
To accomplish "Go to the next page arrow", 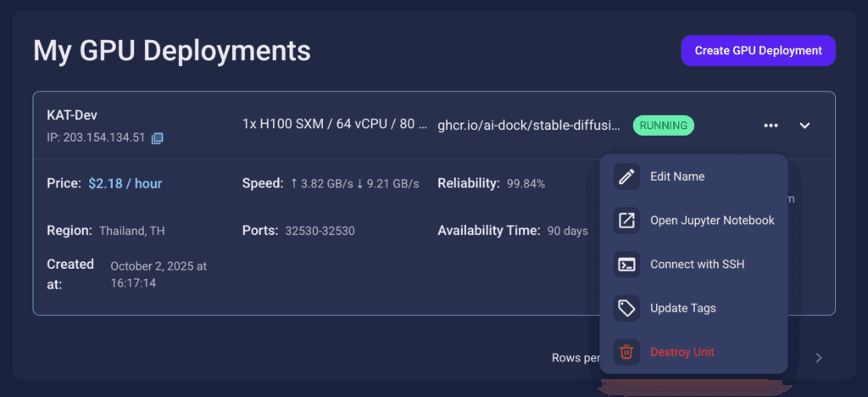I will 819,358.
